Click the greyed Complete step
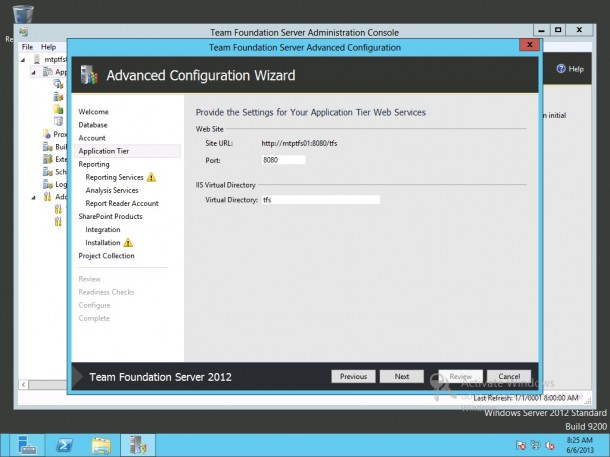The height and width of the screenshot is (457, 610). click(94, 318)
